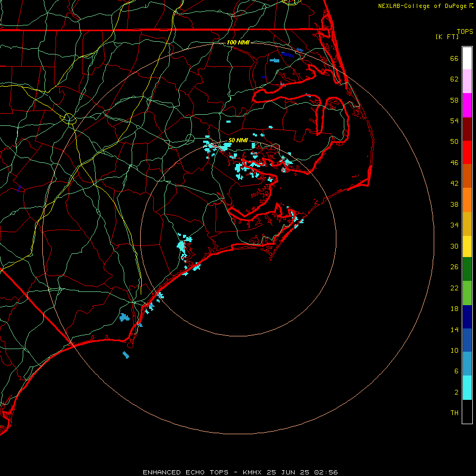The height and width of the screenshot is (476, 476).
Task: Click the "38" legend value
Action: [454, 204]
